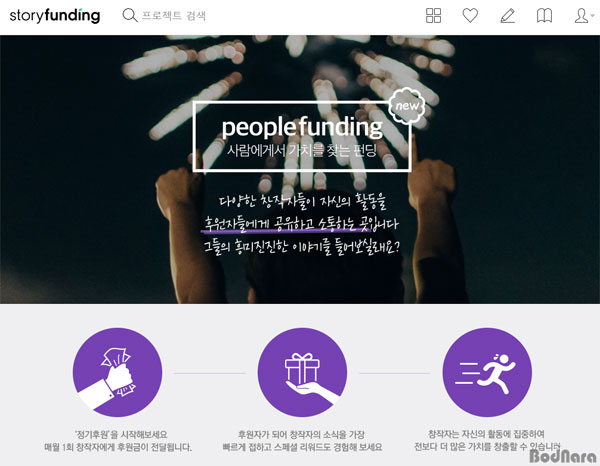Click the storyfunding logo
This screenshot has width=600, height=466.
coord(55,16)
